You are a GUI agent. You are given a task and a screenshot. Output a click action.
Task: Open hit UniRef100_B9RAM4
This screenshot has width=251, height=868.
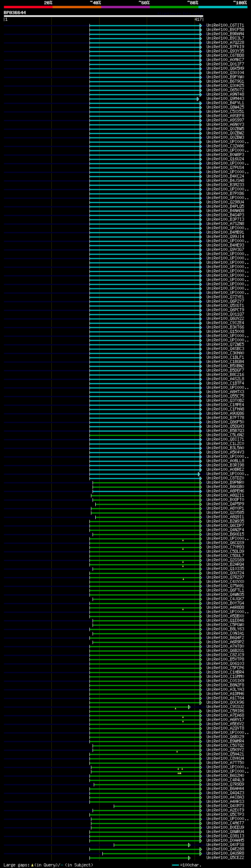coord(225,34)
